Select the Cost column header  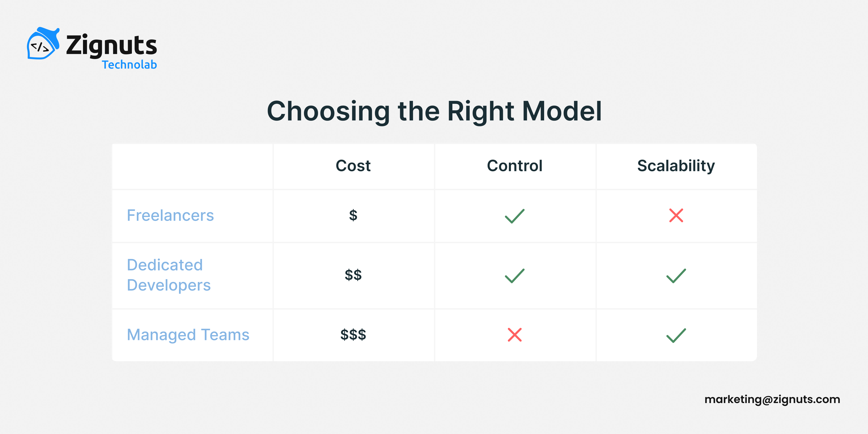click(353, 166)
